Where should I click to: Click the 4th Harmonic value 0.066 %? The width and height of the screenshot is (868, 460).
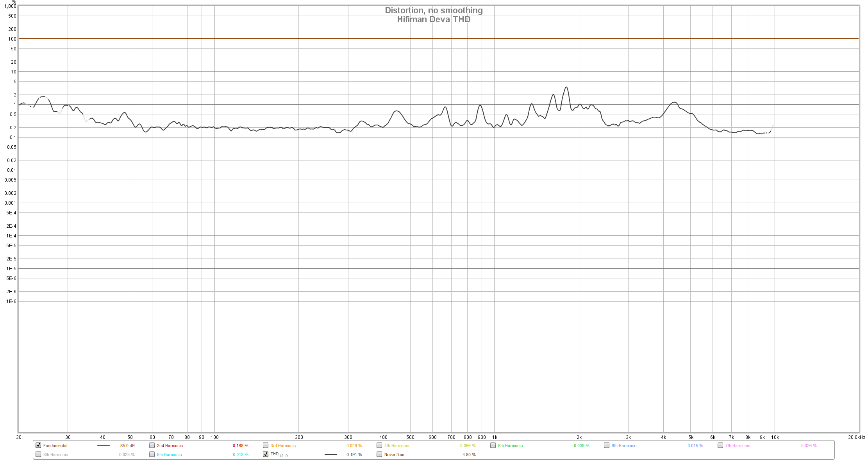pyautogui.click(x=468, y=446)
